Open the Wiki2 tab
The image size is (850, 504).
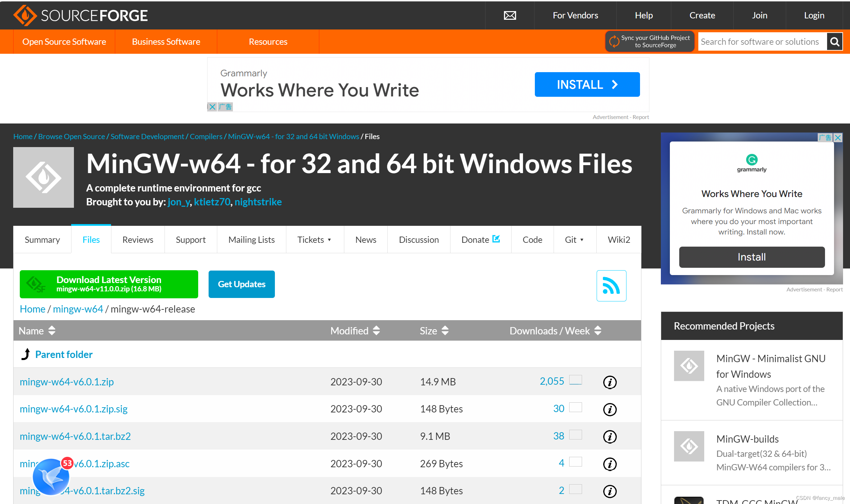(x=619, y=240)
